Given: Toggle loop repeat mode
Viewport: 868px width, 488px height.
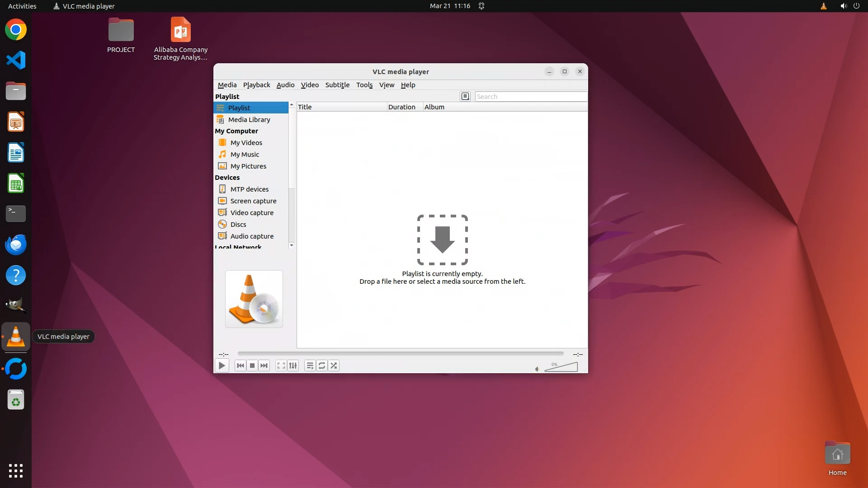Looking at the screenshot, I should pyautogui.click(x=321, y=366).
